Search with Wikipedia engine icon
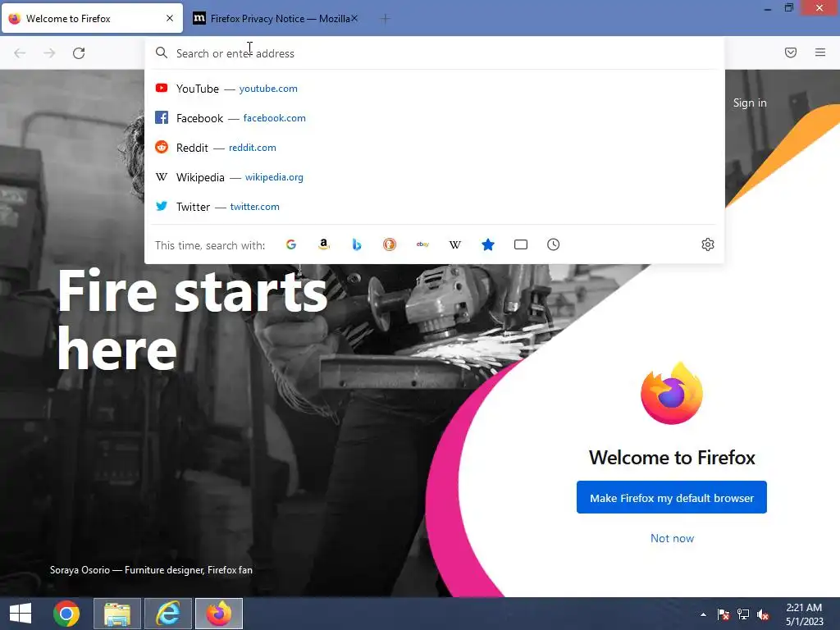This screenshot has height=630, width=840. [454, 244]
